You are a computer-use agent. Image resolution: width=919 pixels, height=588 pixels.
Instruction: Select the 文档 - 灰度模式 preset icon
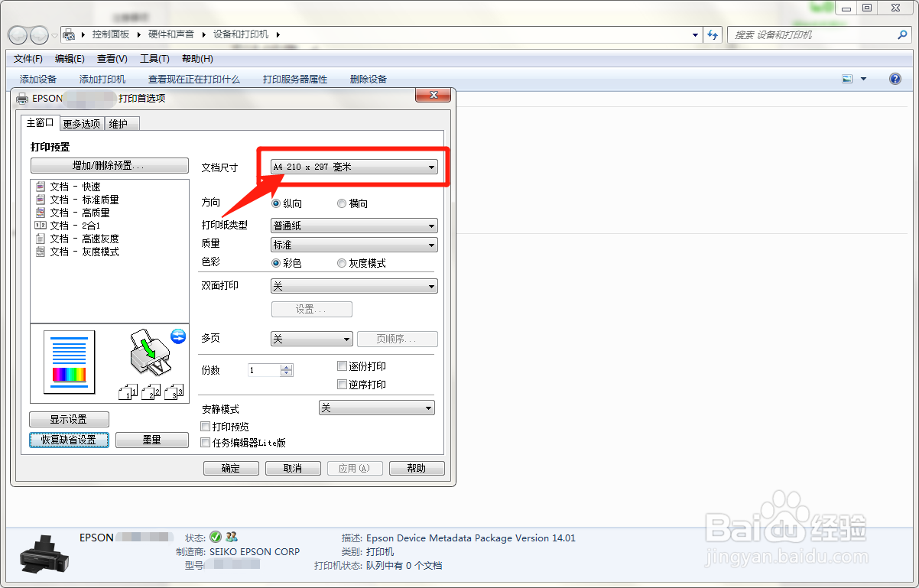coord(41,252)
